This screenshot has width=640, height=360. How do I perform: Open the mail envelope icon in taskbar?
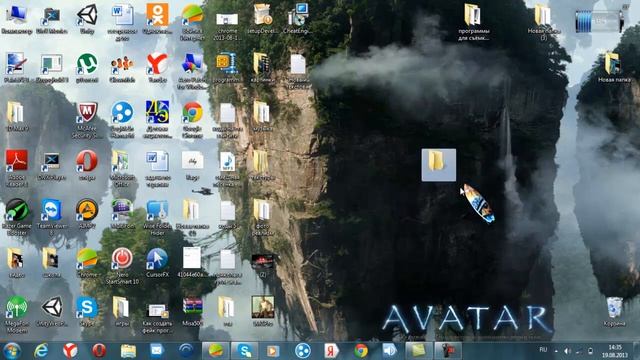pos(157,351)
